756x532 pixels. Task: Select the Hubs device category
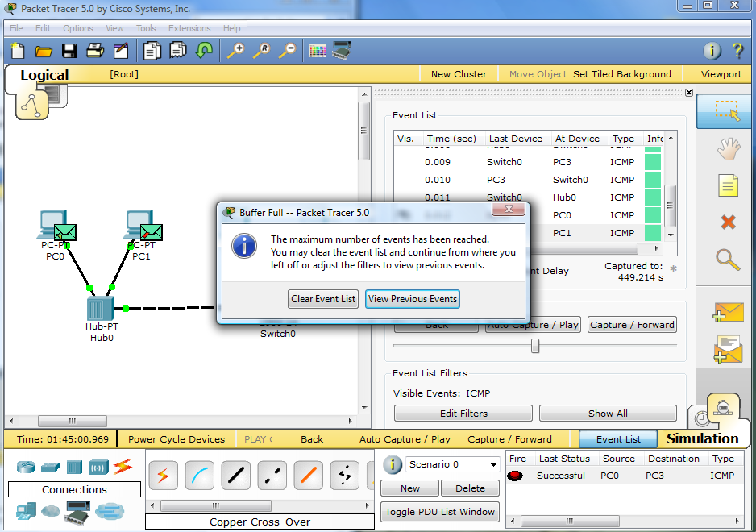[74, 467]
